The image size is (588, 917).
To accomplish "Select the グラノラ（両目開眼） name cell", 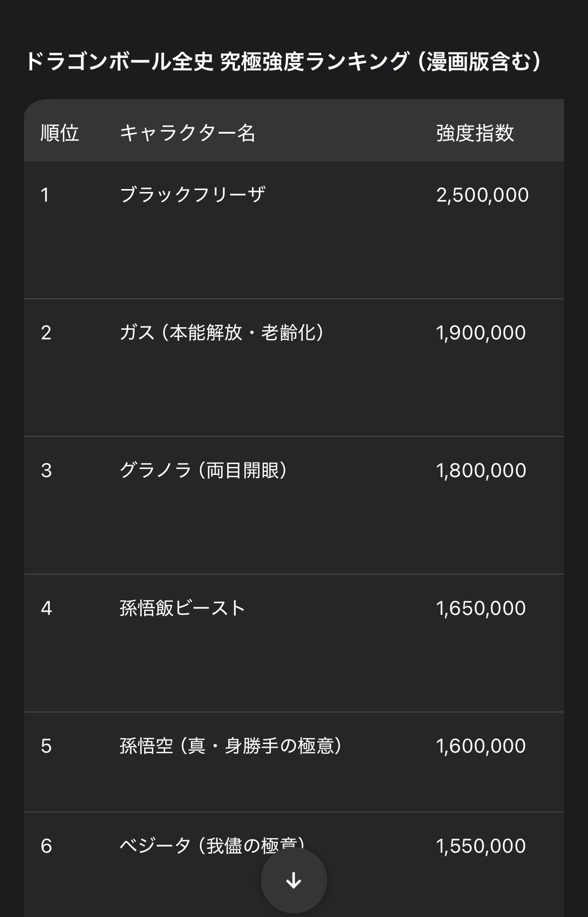I will (204, 470).
